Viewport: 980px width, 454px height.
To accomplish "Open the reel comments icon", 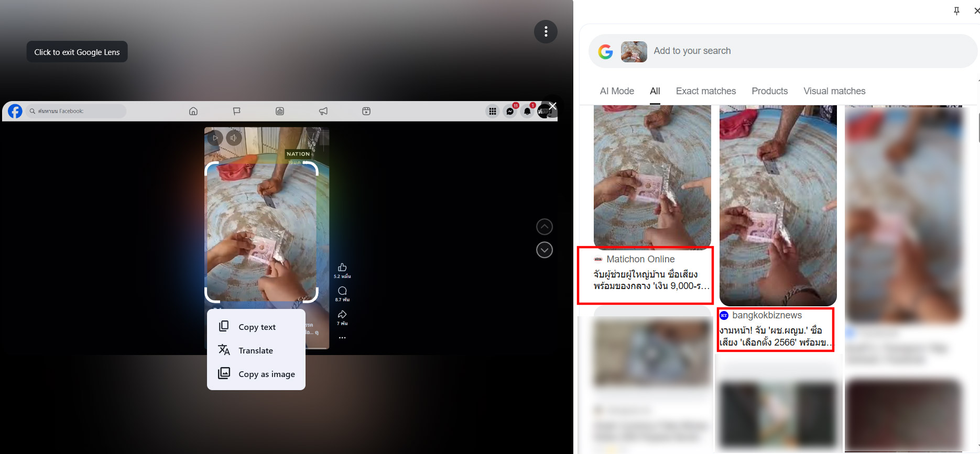I will tap(342, 291).
